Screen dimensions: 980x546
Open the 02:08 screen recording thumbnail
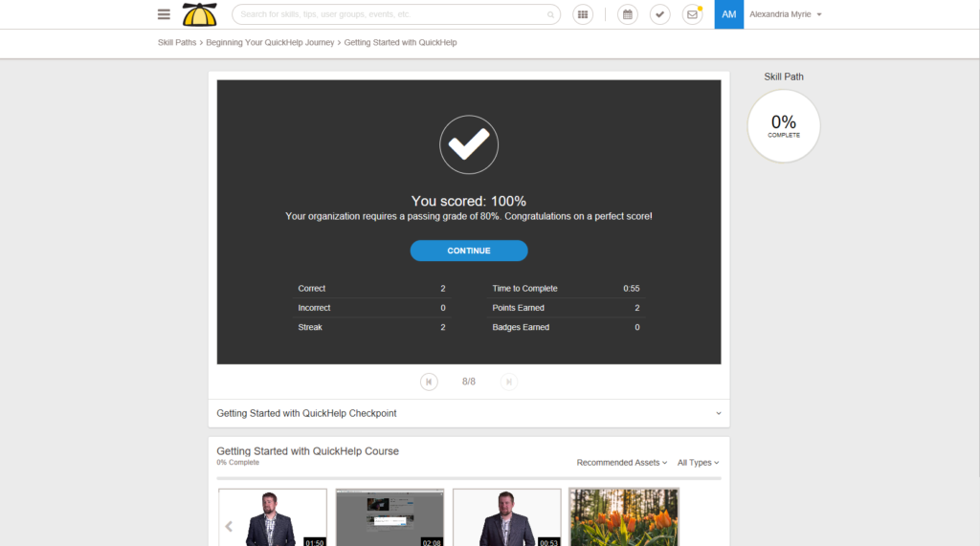[390, 517]
